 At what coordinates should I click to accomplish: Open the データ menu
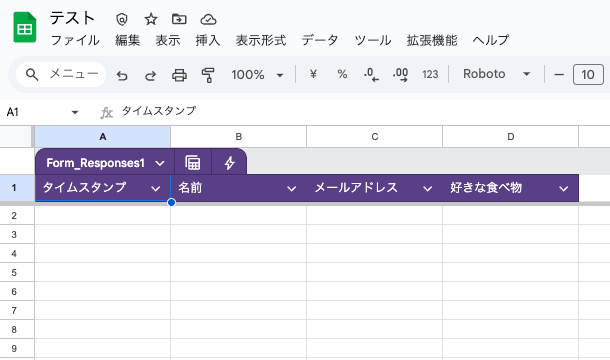point(320,40)
